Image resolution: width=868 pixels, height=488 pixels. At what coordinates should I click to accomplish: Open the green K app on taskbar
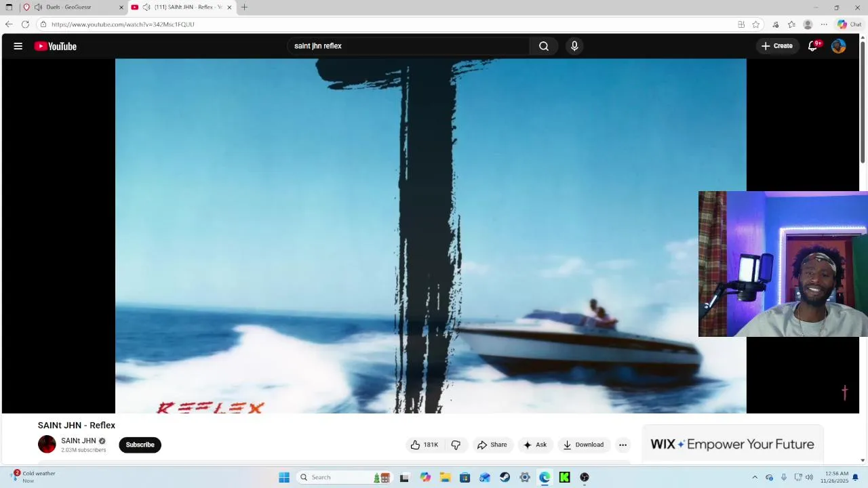564,477
